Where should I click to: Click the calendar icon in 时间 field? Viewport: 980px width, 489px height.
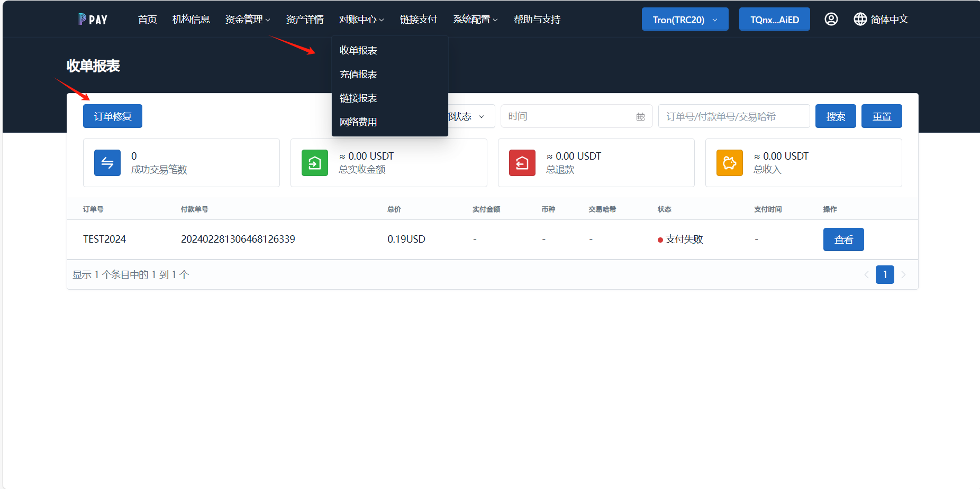(x=640, y=116)
